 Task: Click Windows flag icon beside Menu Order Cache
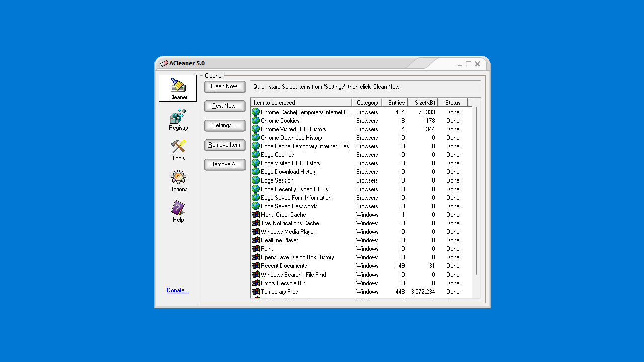(256, 215)
